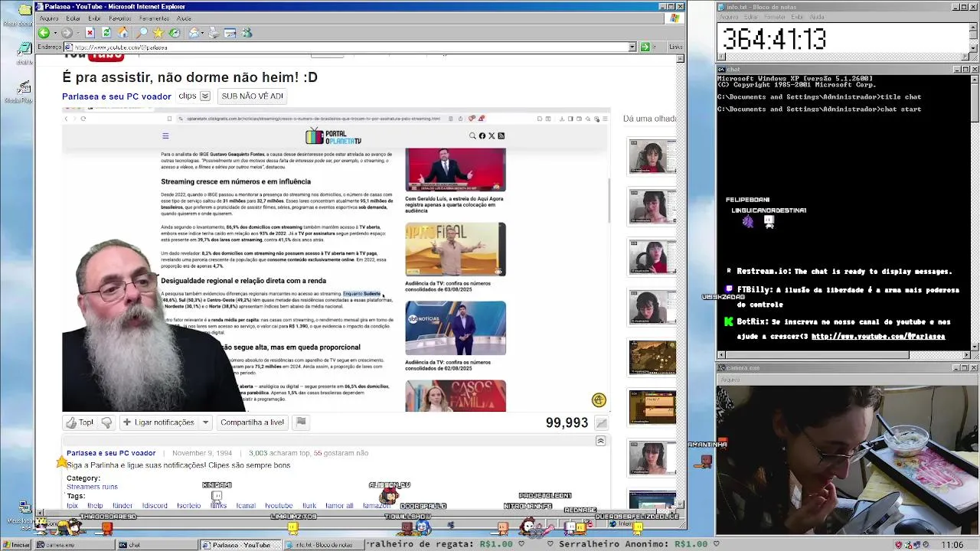Open the fifth related video game thumbnail
The height and width of the screenshot is (551, 980).
coord(652,358)
